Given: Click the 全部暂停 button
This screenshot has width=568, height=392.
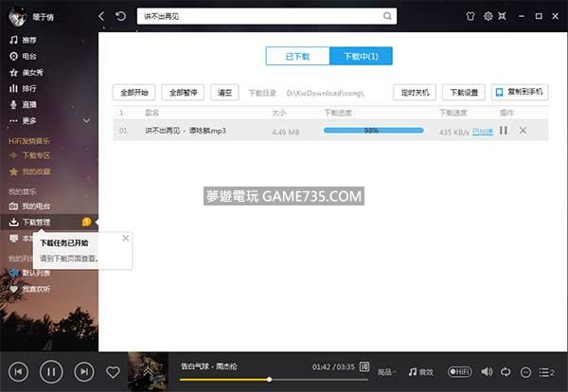Looking at the screenshot, I should 184,93.
